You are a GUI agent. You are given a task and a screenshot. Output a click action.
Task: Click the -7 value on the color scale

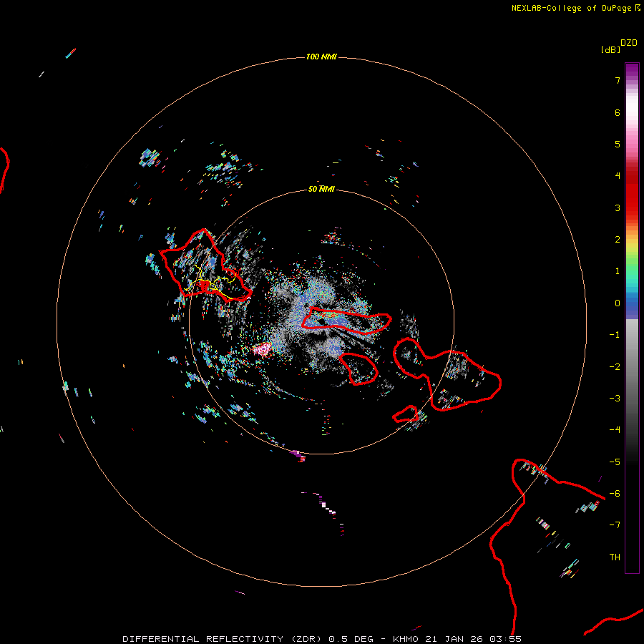615,525
